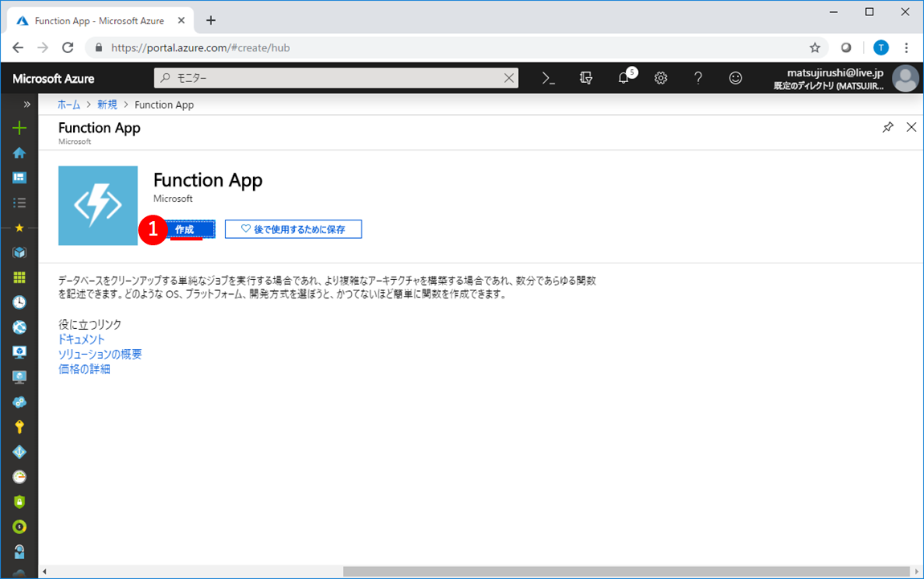Viewport: 924px width, 579px height.
Task: Go to 新規 in the breadcrumb
Action: click(x=107, y=105)
